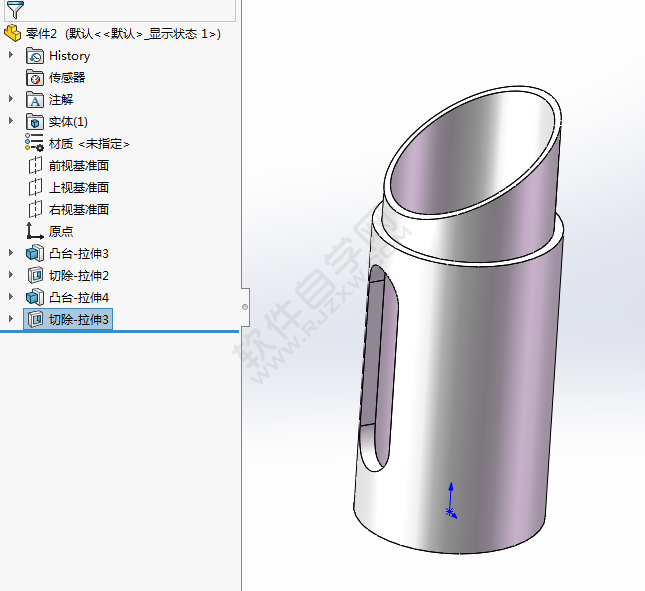Image resolution: width=645 pixels, height=591 pixels.
Task: Expand the 切除-拉伸3 feature
Action: (x=11, y=319)
